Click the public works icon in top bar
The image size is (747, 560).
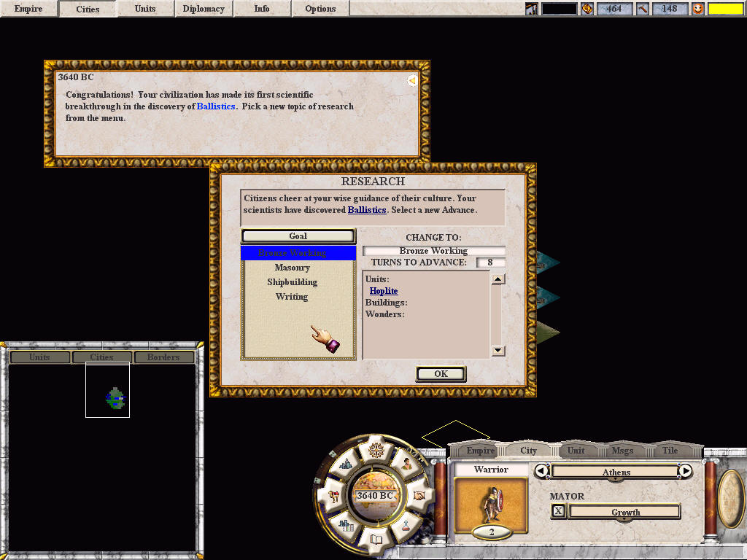tap(532, 9)
